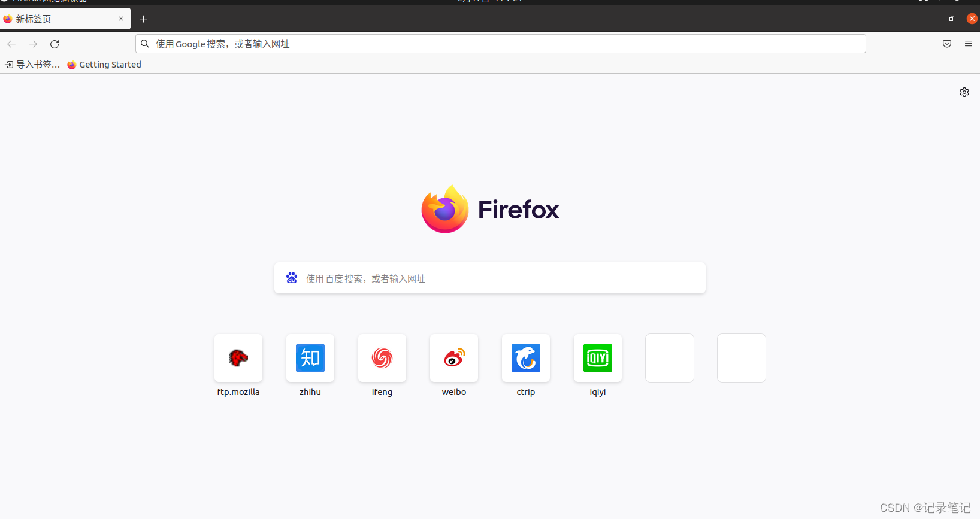Click the Firefox logo on the page
Image resolution: width=980 pixels, height=519 pixels.
click(x=490, y=209)
